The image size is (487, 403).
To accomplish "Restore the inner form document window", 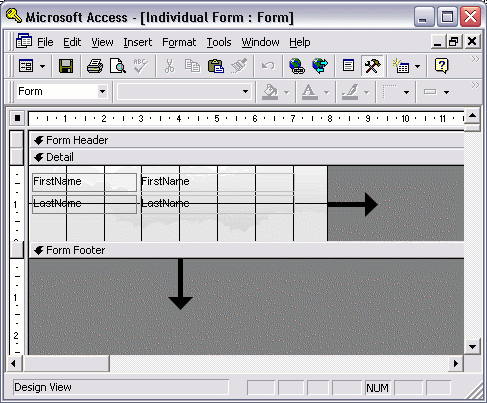I will pos(454,42).
